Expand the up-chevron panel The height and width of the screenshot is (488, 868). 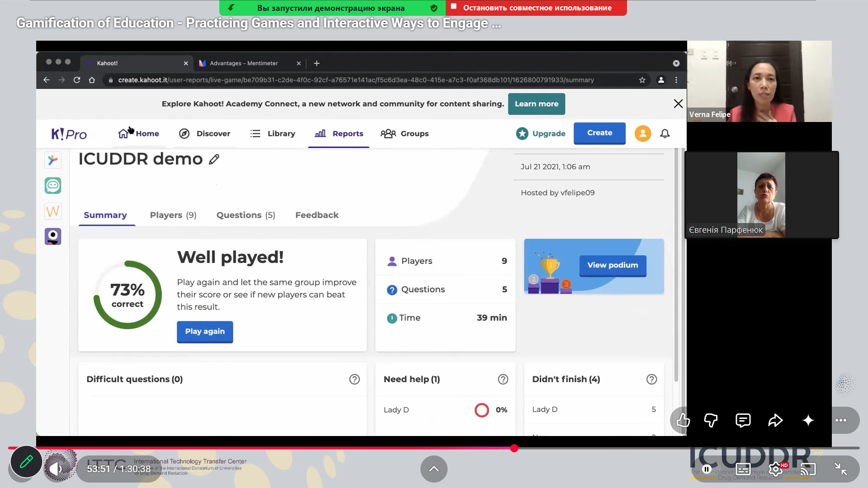coord(434,469)
